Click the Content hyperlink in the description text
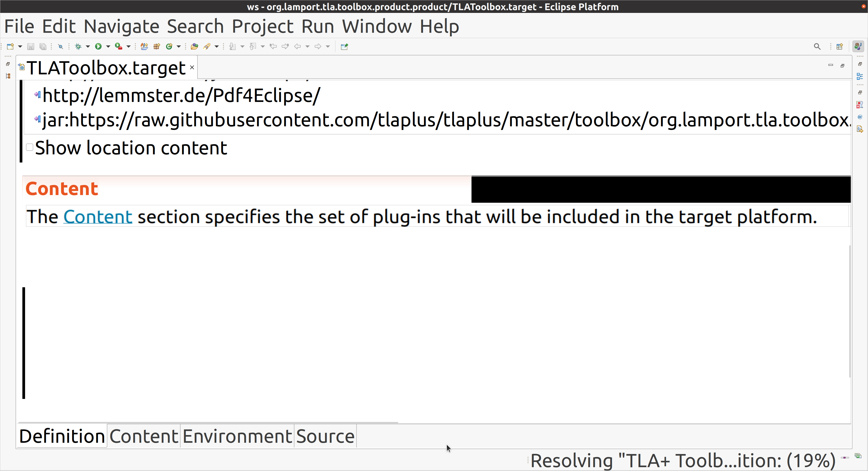 click(97, 217)
